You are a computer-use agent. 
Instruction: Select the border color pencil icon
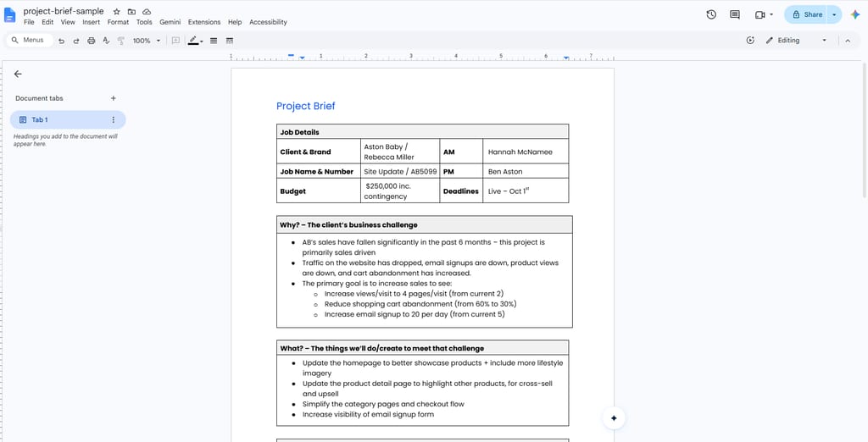click(192, 41)
